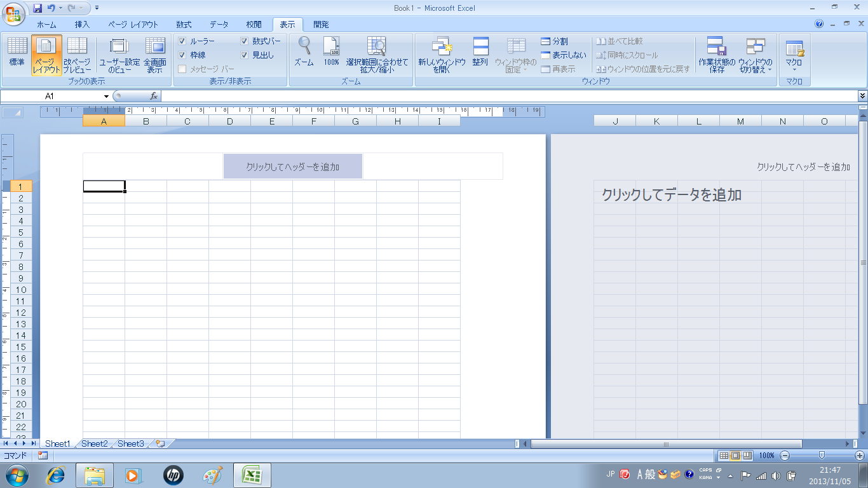Open 改ページプレビュー page break preview
This screenshot has width=868, height=488.
click(x=77, y=53)
